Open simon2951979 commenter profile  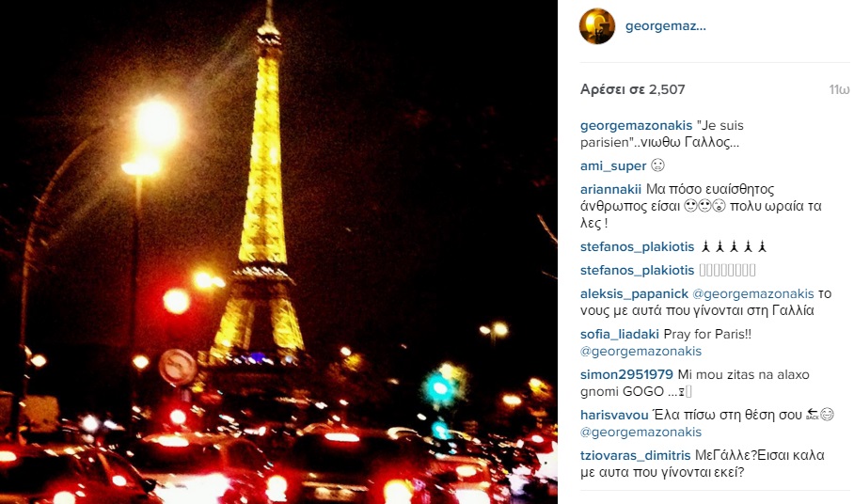click(627, 374)
